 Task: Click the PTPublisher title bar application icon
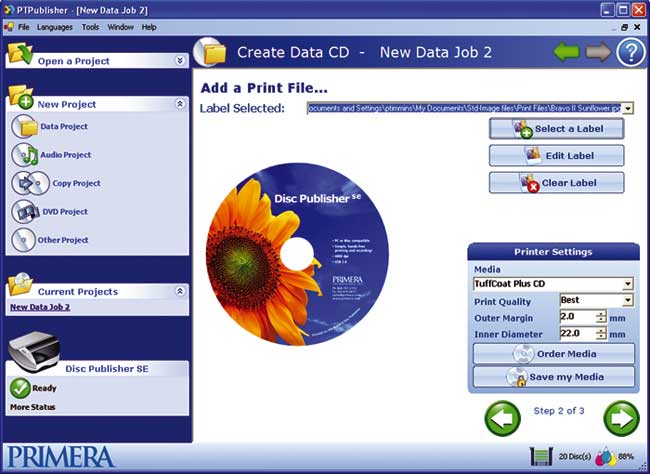(9, 10)
